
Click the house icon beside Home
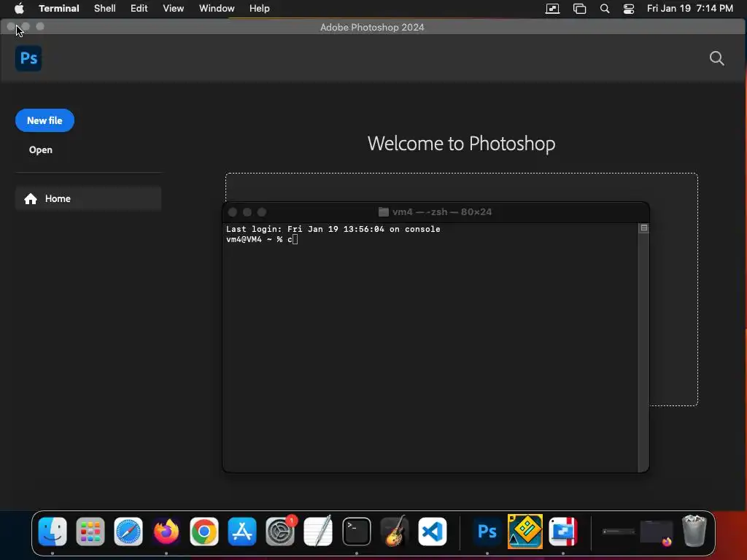(31, 198)
